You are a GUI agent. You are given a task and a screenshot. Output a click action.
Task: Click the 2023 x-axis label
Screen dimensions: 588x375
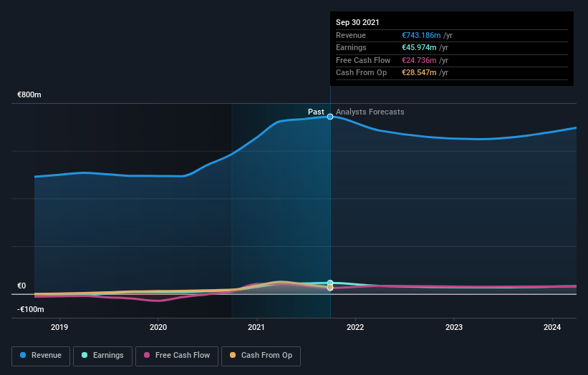pos(454,328)
